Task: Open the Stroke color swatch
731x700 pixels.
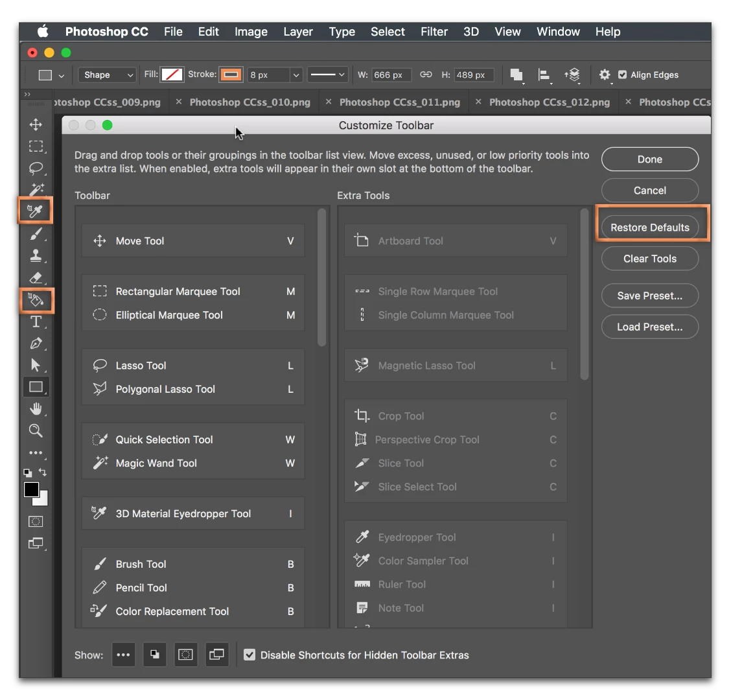Action: [x=231, y=75]
